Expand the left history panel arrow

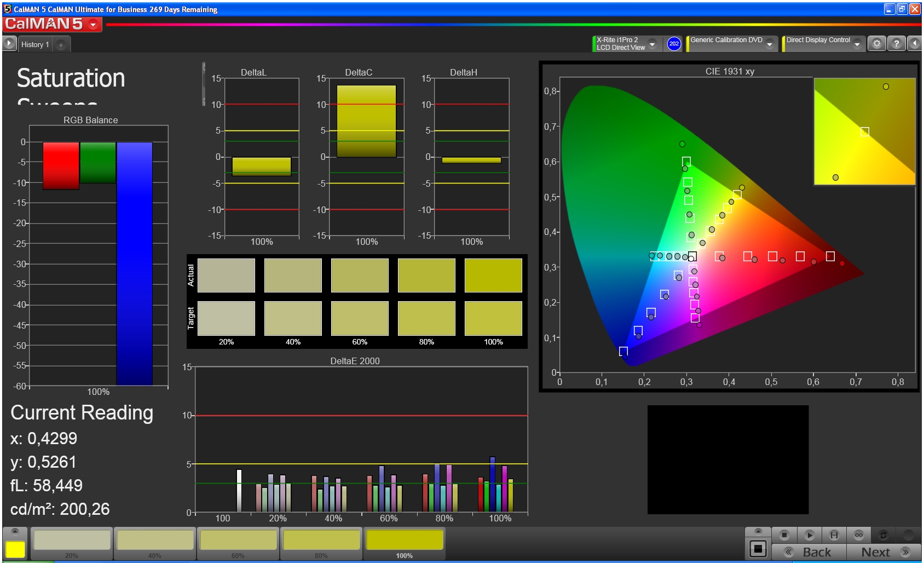click(x=9, y=44)
